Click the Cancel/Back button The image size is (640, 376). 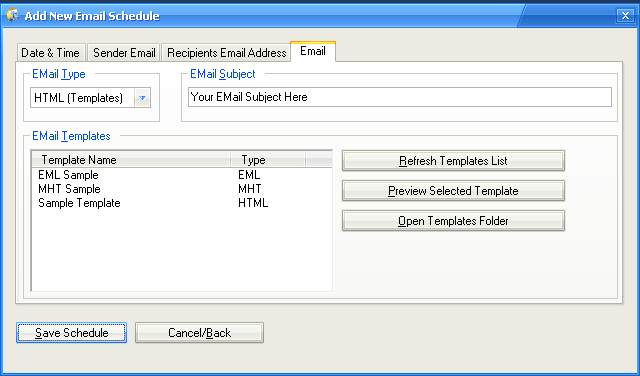click(x=199, y=333)
